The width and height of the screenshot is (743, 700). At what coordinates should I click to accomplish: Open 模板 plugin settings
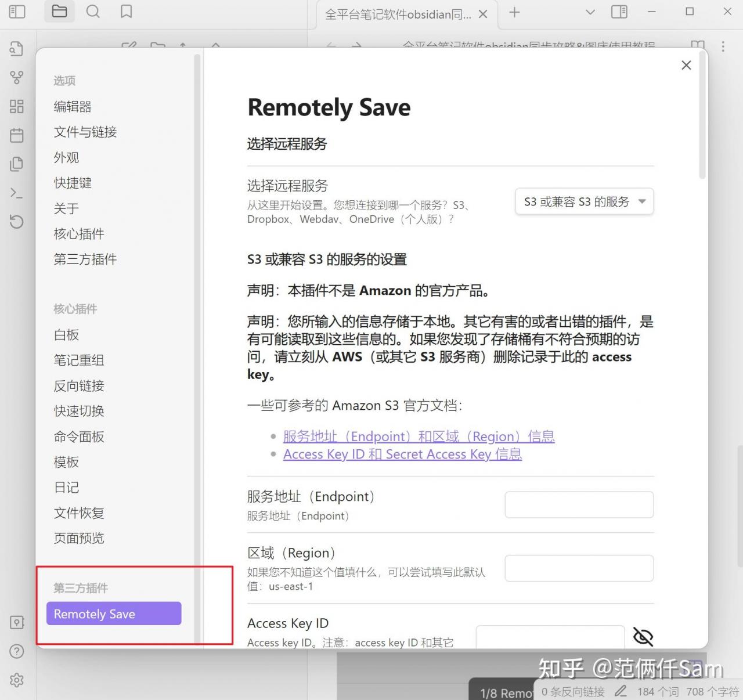pos(66,462)
